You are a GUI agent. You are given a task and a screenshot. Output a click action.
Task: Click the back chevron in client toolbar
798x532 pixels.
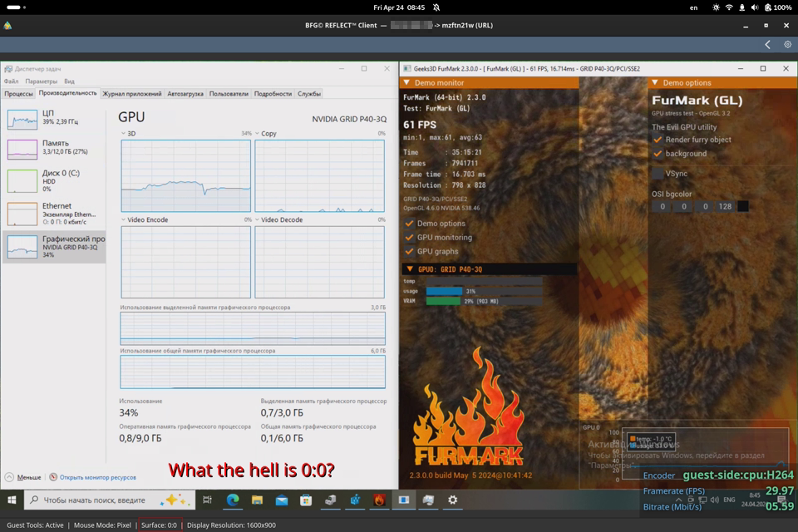[767, 44]
